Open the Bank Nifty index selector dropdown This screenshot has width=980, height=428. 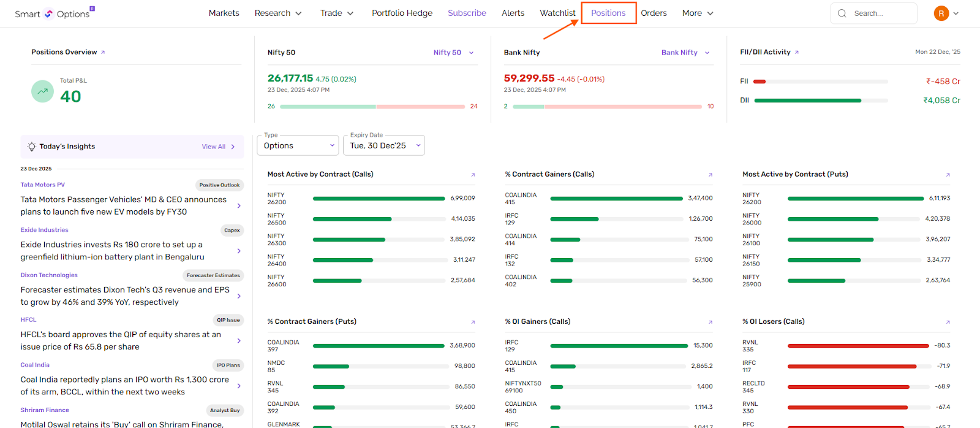pyautogui.click(x=685, y=53)
